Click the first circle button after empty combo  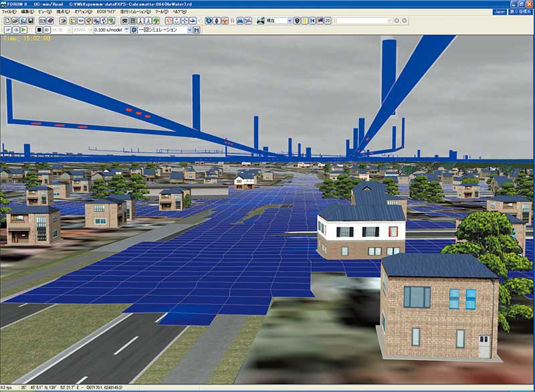pyautogui.click(x=397, y=21)
